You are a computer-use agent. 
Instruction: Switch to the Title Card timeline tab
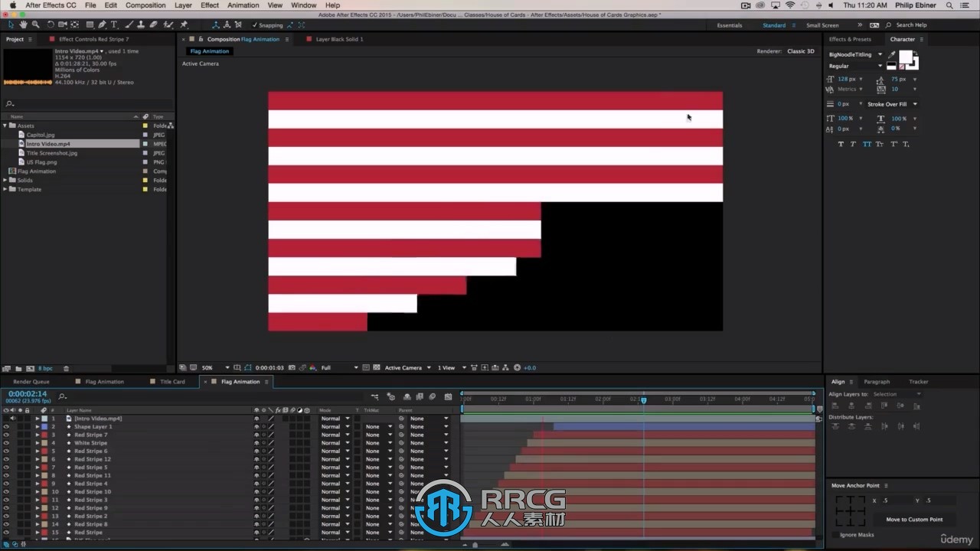(x=172, y=382)
